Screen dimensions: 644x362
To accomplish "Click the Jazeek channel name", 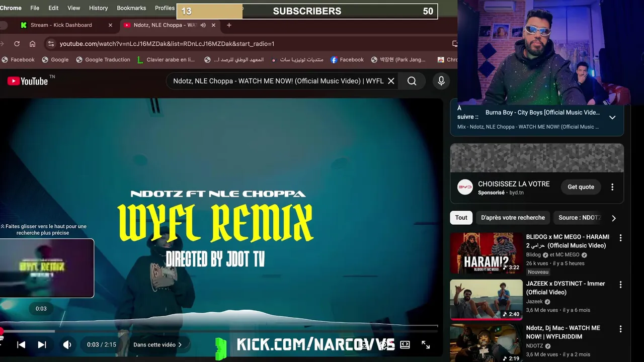I will 534,302.
